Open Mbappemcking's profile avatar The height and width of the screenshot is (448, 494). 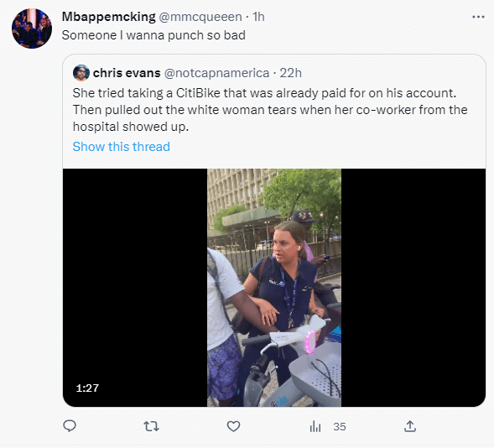(x=32, y=29)
